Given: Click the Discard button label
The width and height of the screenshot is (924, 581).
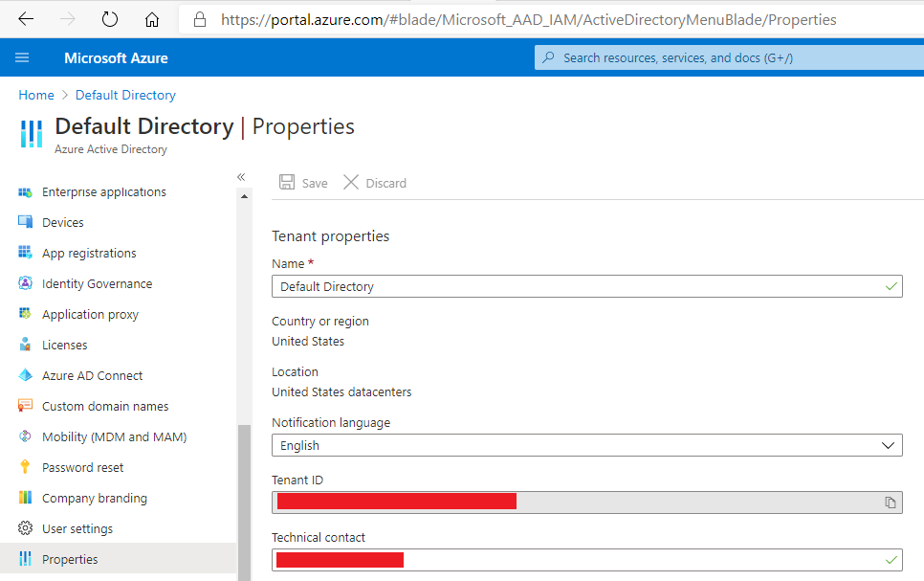Looking at the screenshot, I should [386, 184].
